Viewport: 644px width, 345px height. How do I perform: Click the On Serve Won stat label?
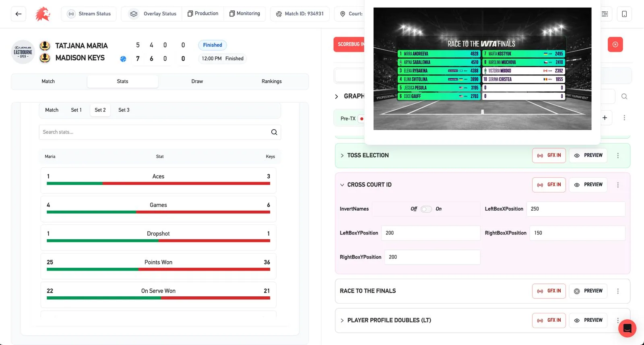(159, 291)
